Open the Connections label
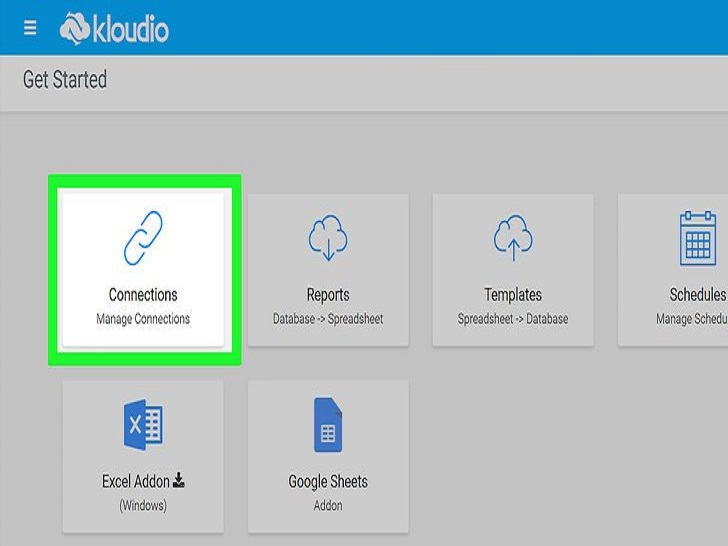 coord(143,295)
